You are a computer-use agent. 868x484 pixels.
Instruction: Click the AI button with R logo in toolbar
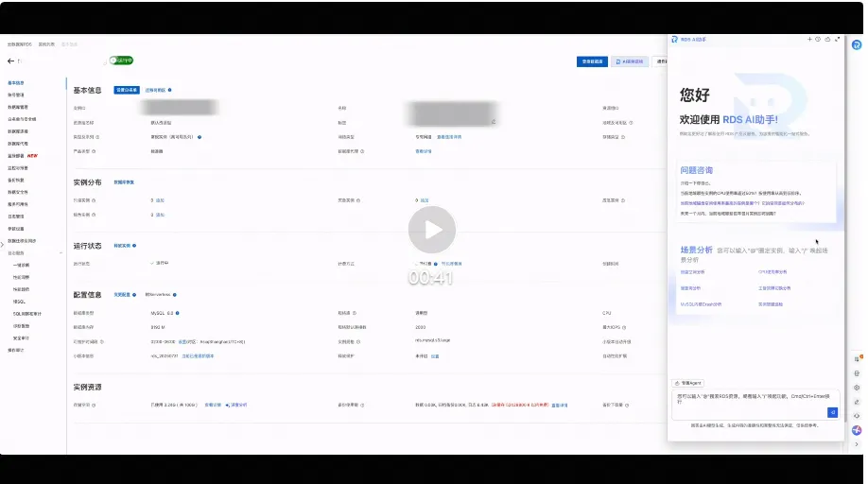(x=630, y=61)
